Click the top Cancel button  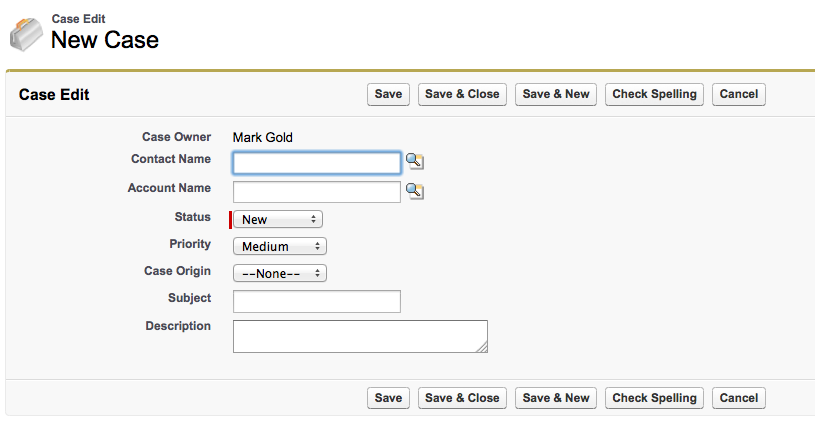coord(739,94)
